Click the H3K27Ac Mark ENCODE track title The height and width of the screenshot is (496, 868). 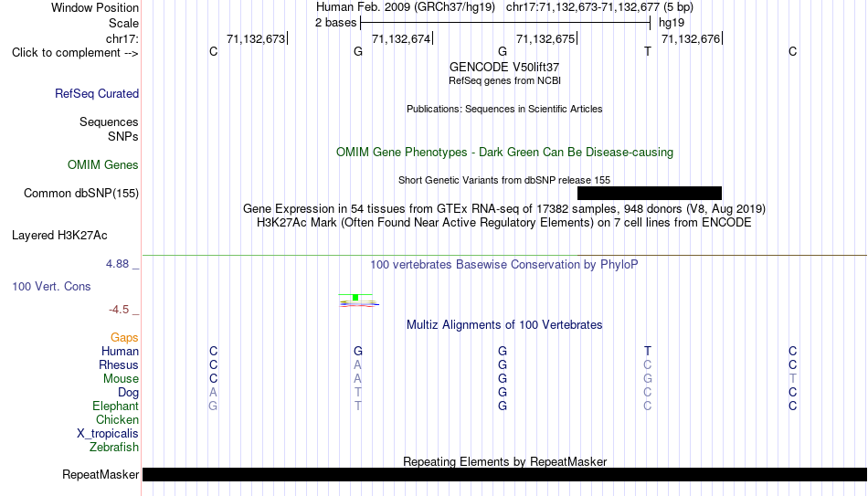pos(504,223)
